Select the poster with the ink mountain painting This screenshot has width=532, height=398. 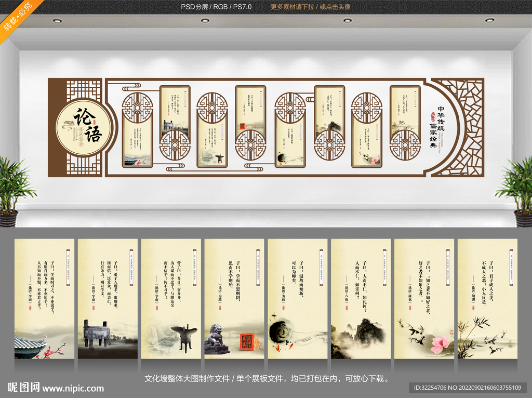pos(361,298)
